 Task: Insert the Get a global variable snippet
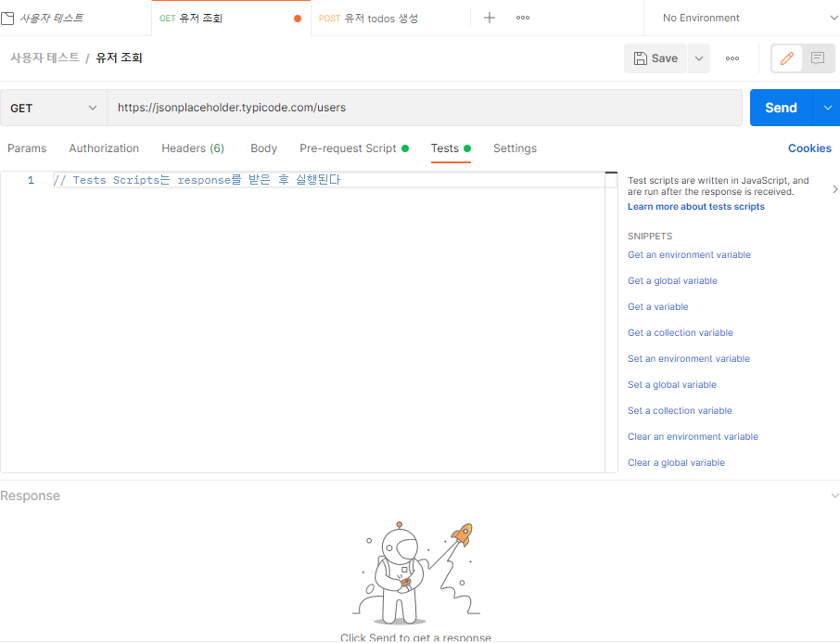point(672,280)
